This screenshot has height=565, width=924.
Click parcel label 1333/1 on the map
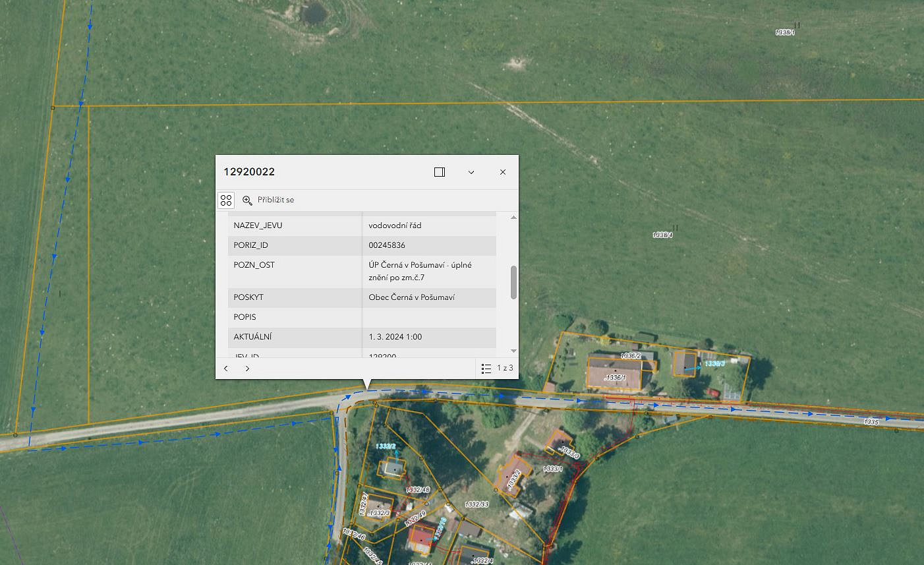(x=552, y=469)
